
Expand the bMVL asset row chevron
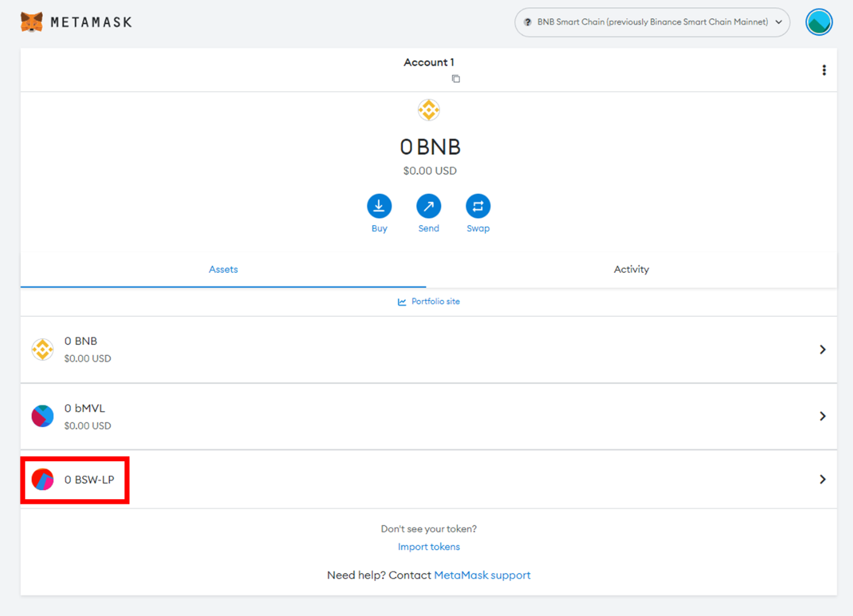(822, 416)
